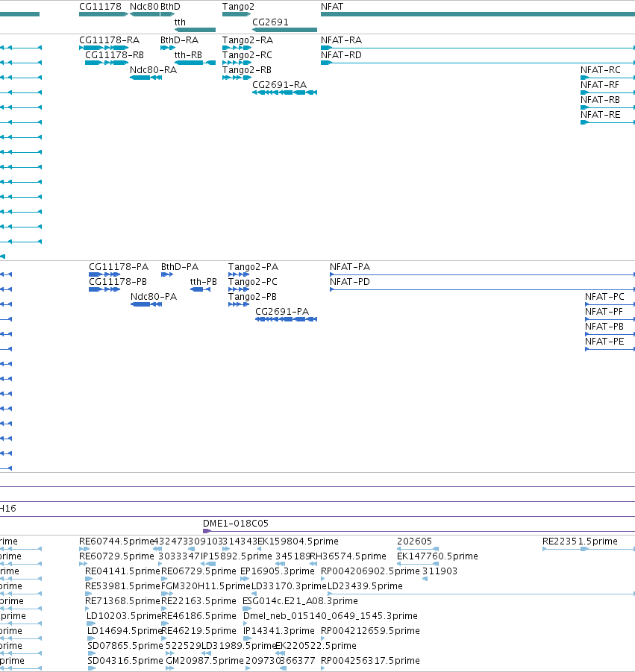Click protein NFAT-PF label
The width and height of the screenshot is (635, 672).
pos(604,312)
